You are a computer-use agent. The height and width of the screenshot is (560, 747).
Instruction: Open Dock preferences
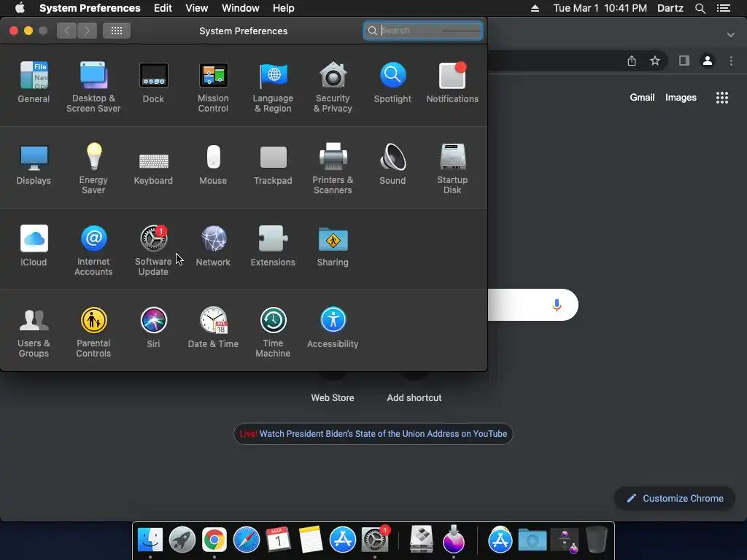point(153,82)
